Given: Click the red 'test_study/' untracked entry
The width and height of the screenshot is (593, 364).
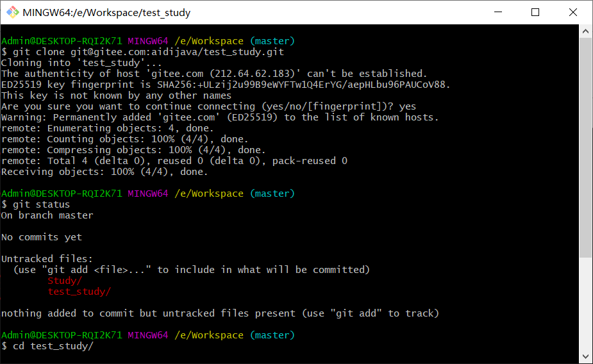Looking at the screenshot, I should click(x=79, y=292).
